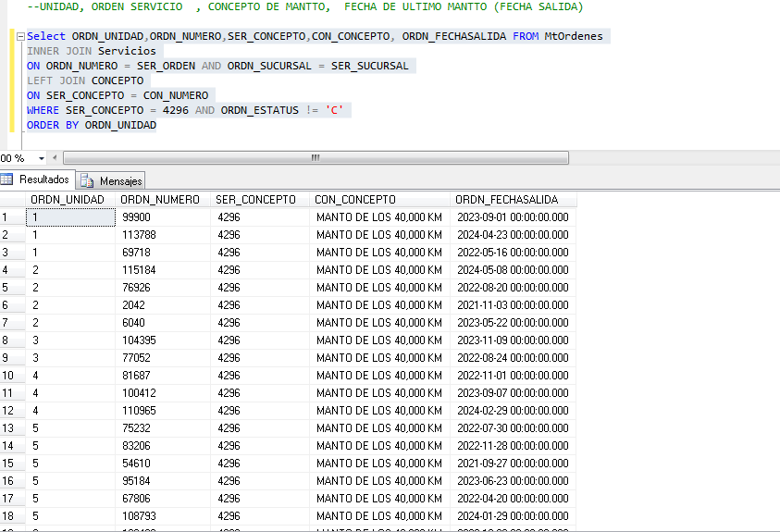Select row header number 1
Viewport: 780px width, 532px height.
[12, 217]
